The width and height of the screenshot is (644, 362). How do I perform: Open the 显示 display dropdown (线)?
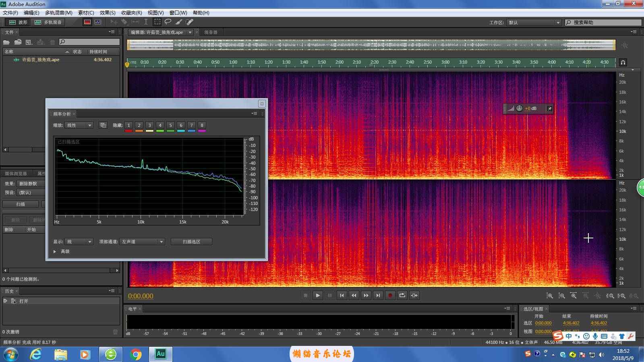(x=79, y=242)
